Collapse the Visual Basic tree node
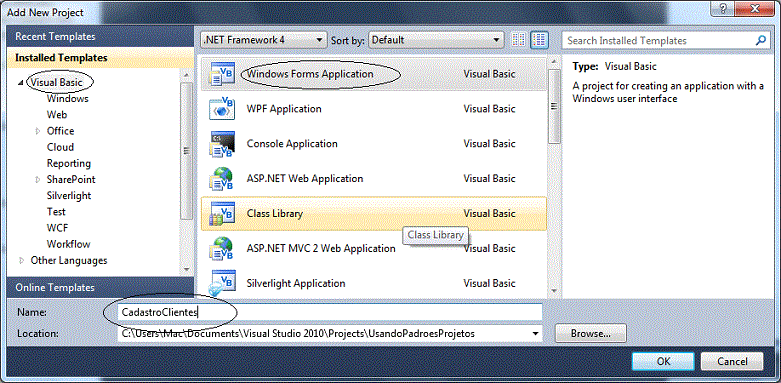This screenshot has width=781, height=383. pyautogui.click(x=20, y=83)
